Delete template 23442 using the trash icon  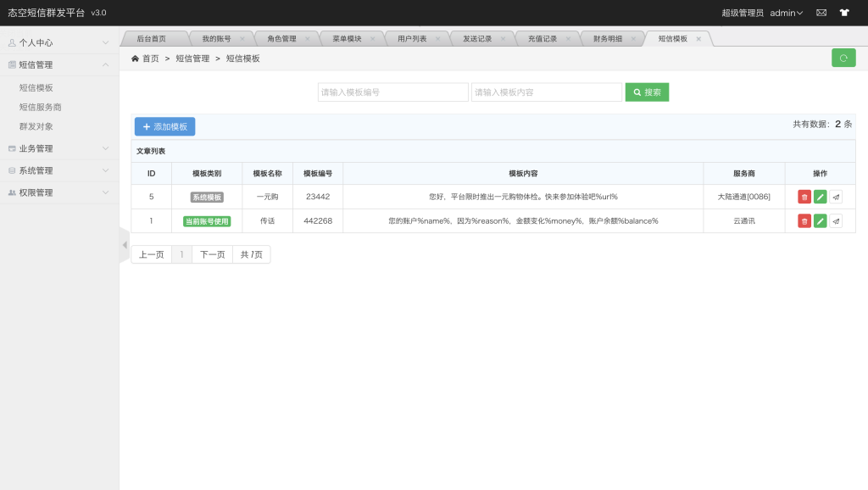tap(804, 196)
